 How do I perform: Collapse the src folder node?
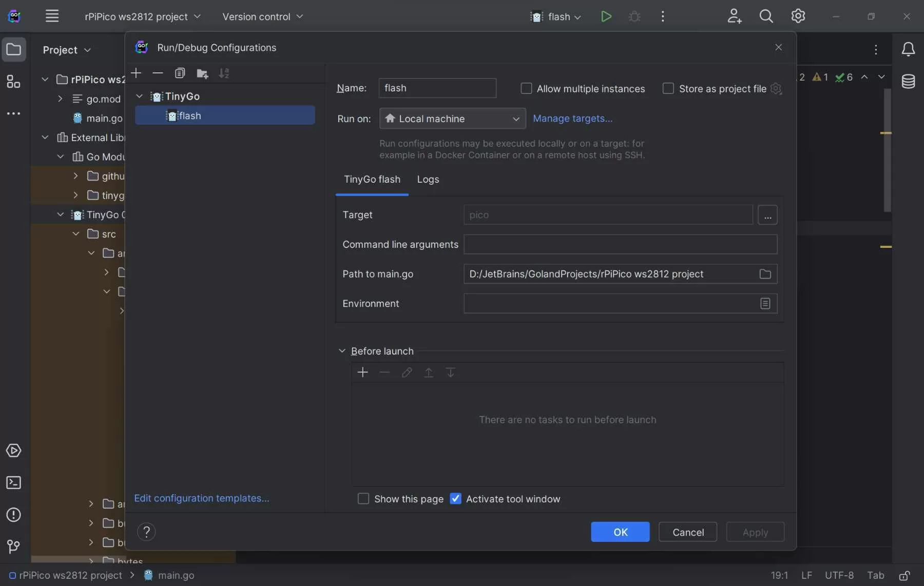tap(75, 233)
